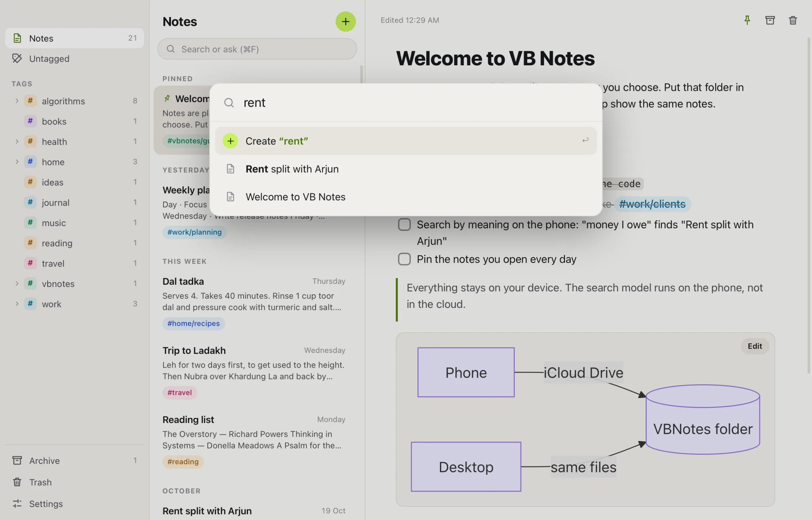Click the Trash bin icon in sidebar footer
Viewport: 812px width, 520px height.
pos(17,482)
